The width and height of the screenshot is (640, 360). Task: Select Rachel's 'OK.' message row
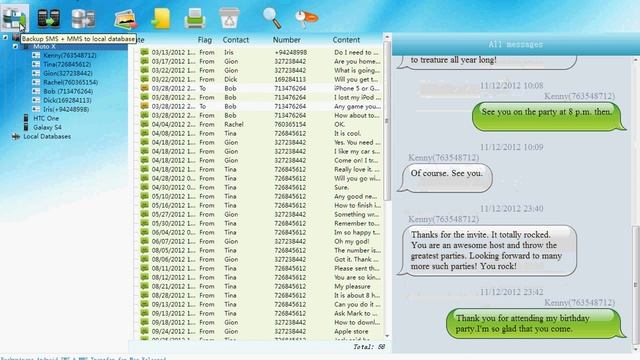click(x=260, y=124)
